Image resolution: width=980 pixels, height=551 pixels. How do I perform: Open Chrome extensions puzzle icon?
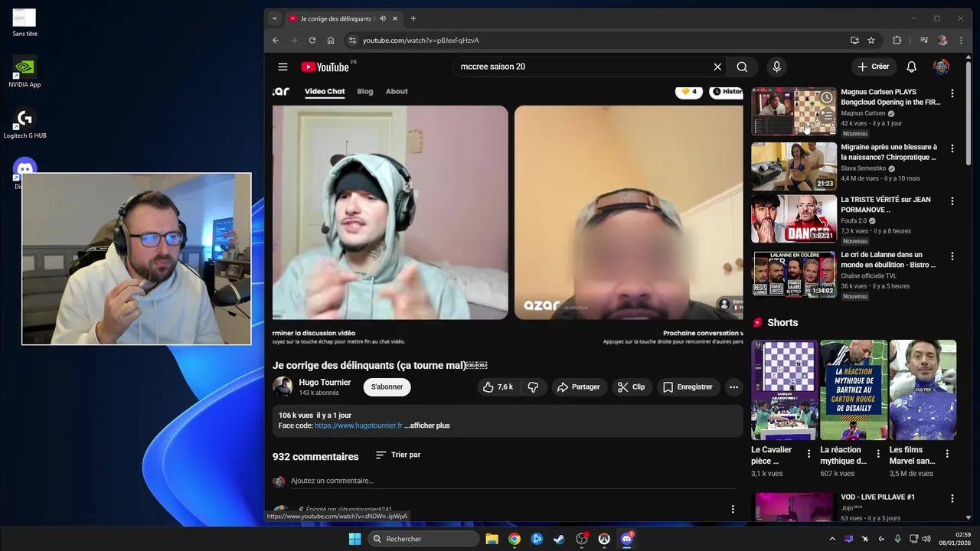click(897, 41)
